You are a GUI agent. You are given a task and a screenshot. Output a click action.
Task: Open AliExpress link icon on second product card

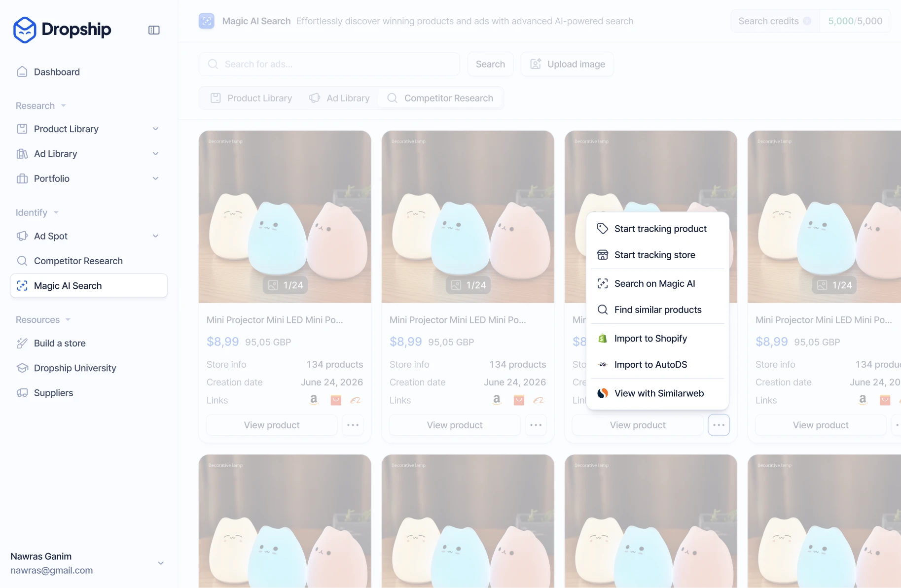pos(539,400)
